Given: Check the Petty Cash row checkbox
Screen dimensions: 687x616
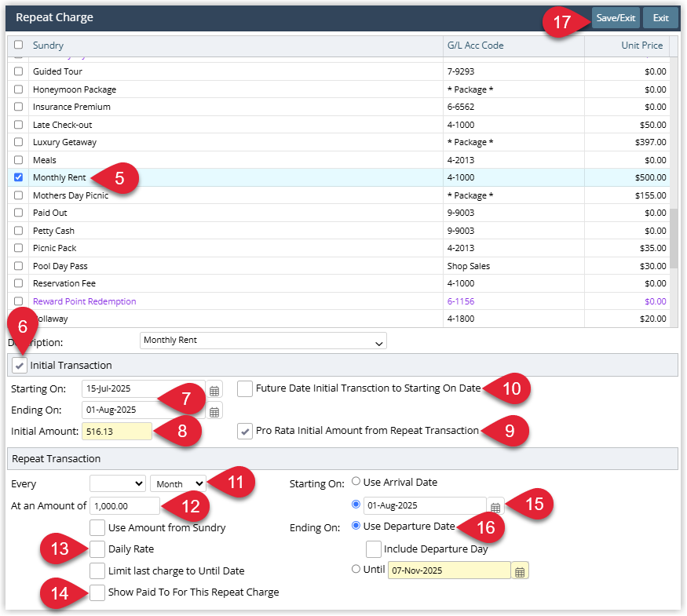Looking at the screenshot, I should click(18, 230).
